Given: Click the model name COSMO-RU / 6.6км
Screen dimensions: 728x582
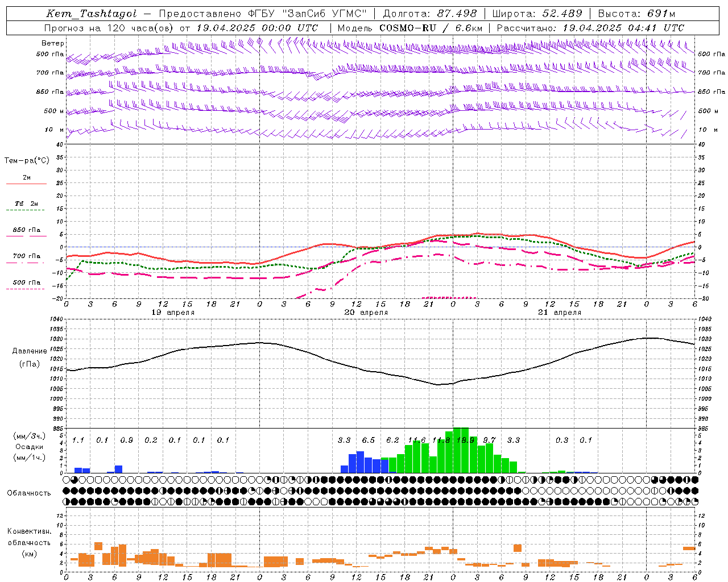Looking at the screenshot, I should coord(431,27).
